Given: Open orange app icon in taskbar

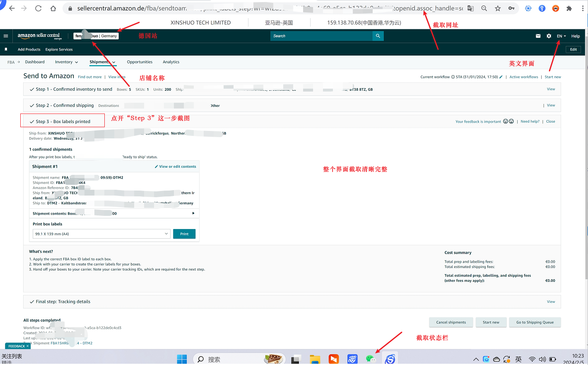Looking at the screenshot, I should click(334, 359).
